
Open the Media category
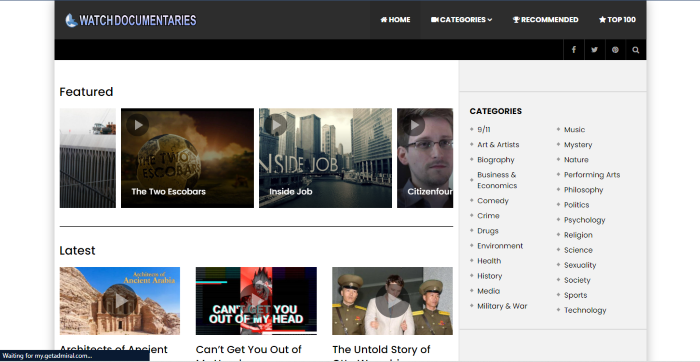pos(488,291)
